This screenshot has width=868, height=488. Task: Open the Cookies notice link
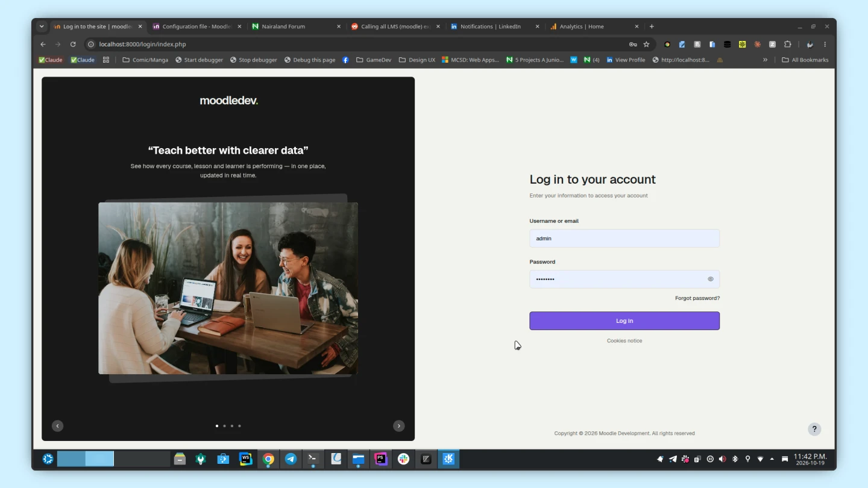tap(624, 341)
